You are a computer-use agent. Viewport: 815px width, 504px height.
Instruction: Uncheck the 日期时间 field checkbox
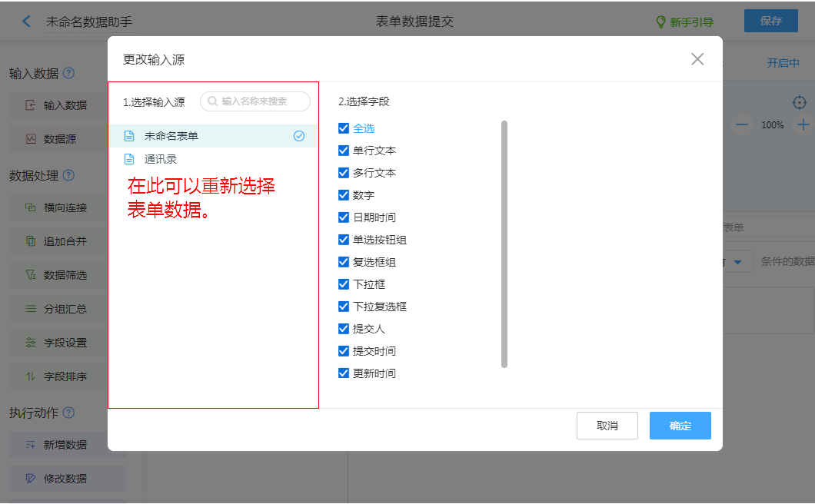pyautogui.click(x=344, y=217)
